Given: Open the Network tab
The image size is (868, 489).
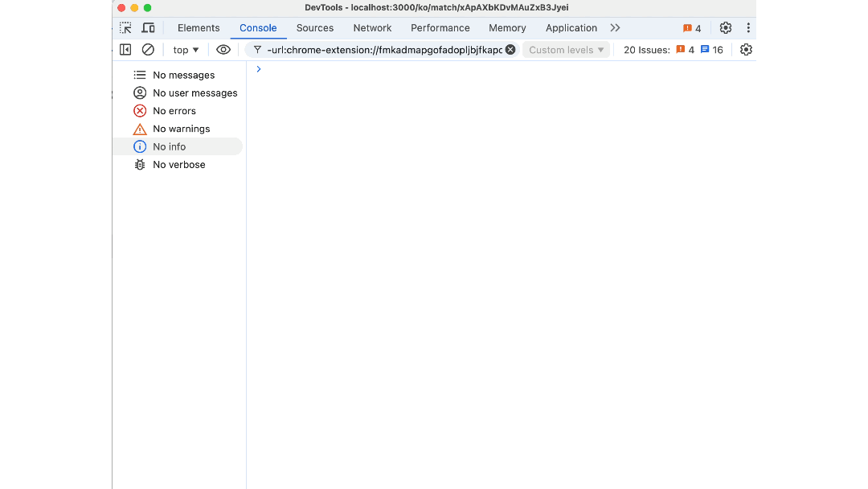Looking at the screenshot, I should coord(373,27).
